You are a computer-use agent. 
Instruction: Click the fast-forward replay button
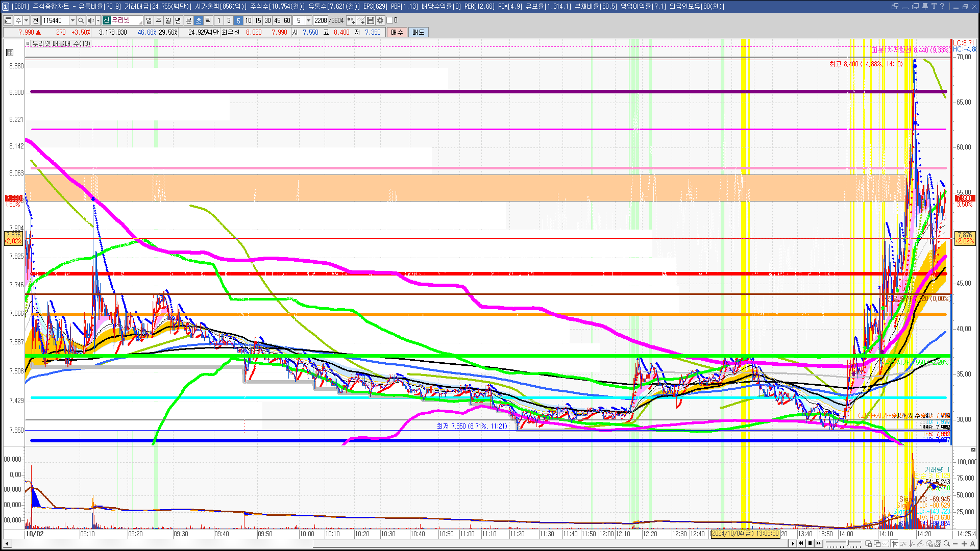coord(819,543)
